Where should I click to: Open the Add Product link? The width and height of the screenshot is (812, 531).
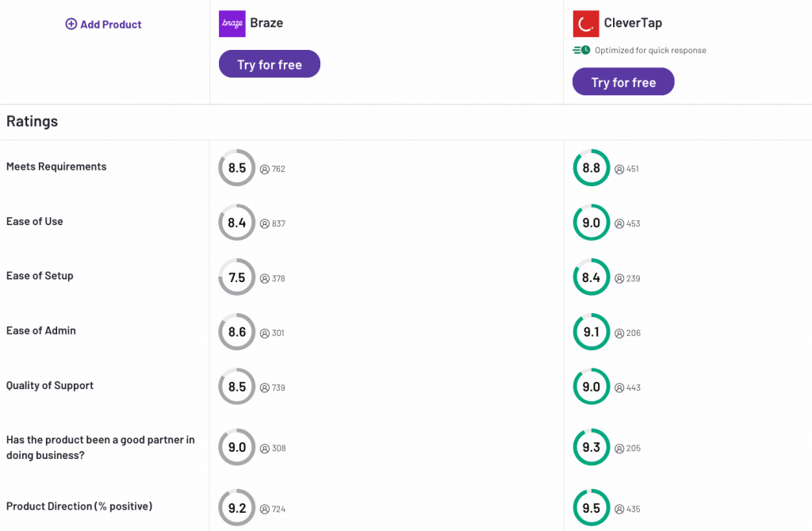coord(110,25)
